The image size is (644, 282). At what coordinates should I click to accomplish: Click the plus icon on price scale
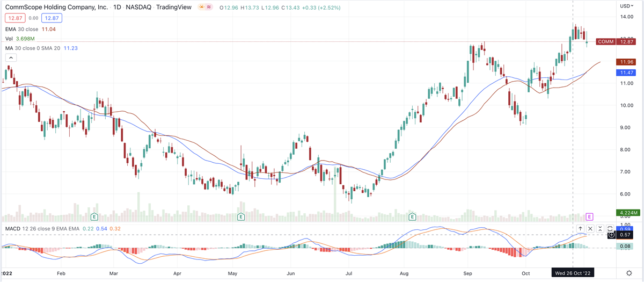point(612,235)
